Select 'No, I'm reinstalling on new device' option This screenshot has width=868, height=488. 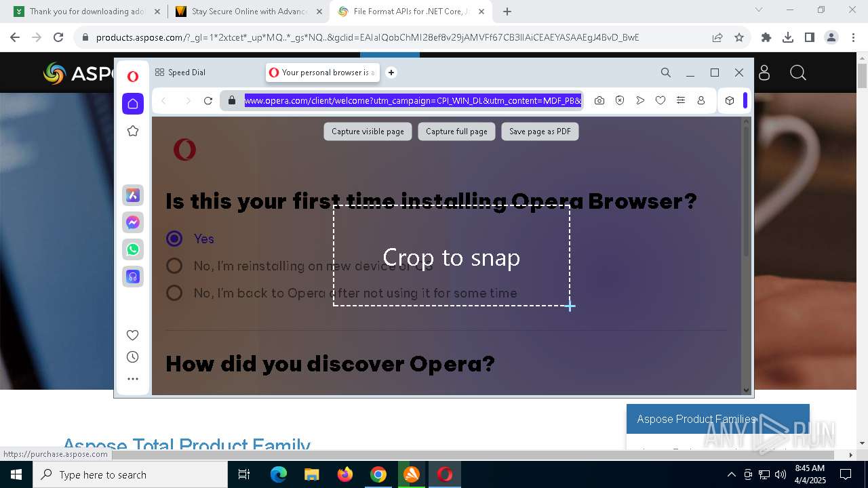click(x=174, y=266)
